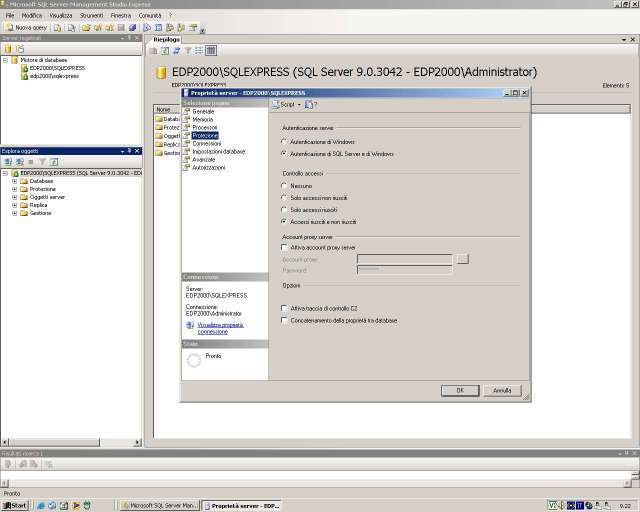Open the Strumenti menu
This screenshot has width=640, height=512.
(91, 16)
